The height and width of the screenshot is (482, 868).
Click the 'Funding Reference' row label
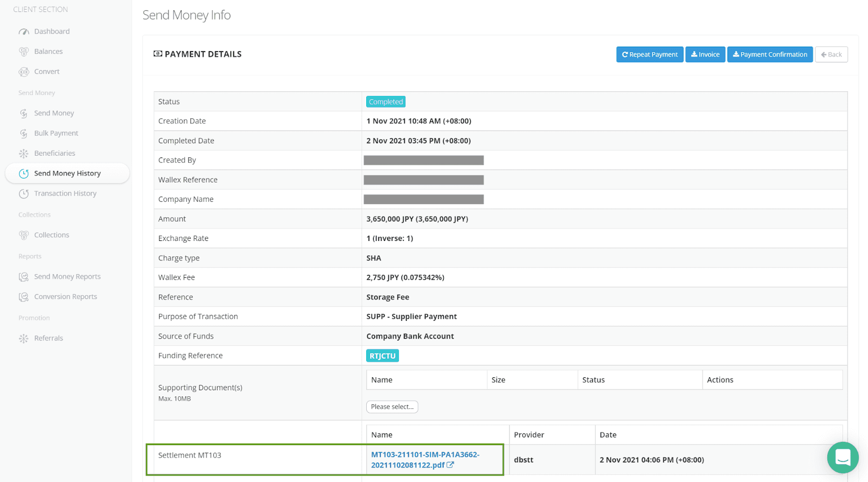pos(190,356)
